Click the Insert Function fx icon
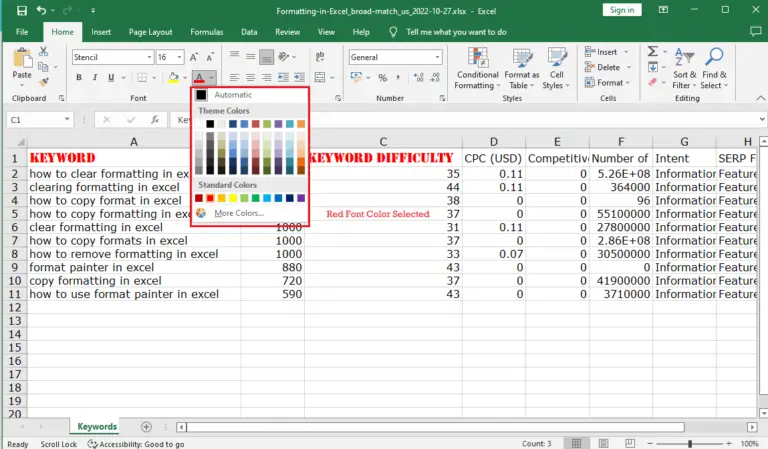This screenshot has width=768, height=449. [x=155, y=119]
